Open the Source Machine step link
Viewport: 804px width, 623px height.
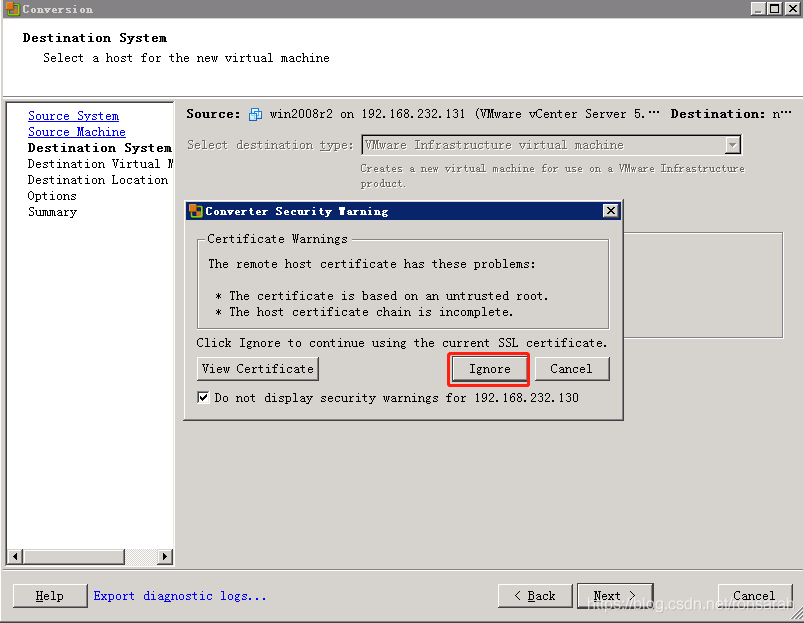click(76, 132)
